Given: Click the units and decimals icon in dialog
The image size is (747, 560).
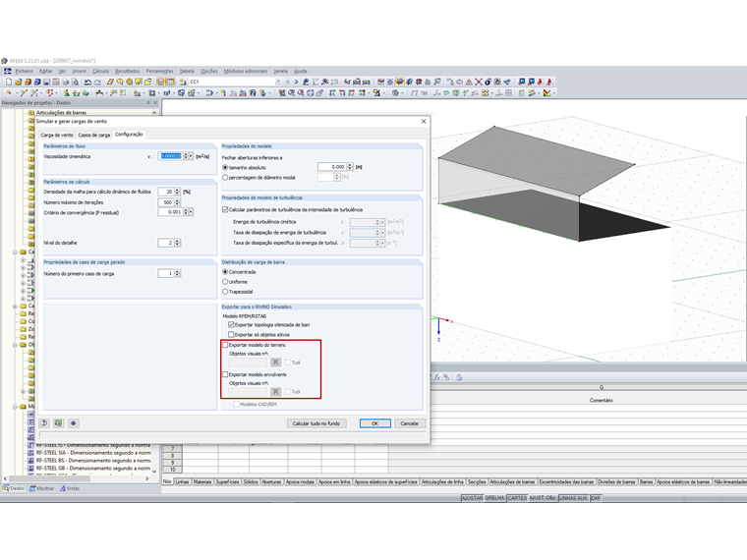Looking at the screenshot, I should click(x=58, y=422).
